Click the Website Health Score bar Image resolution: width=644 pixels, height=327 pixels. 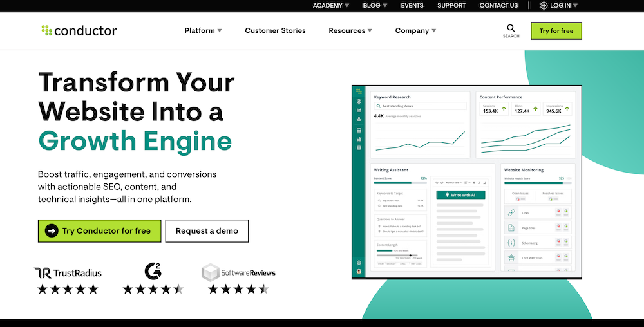538,183
